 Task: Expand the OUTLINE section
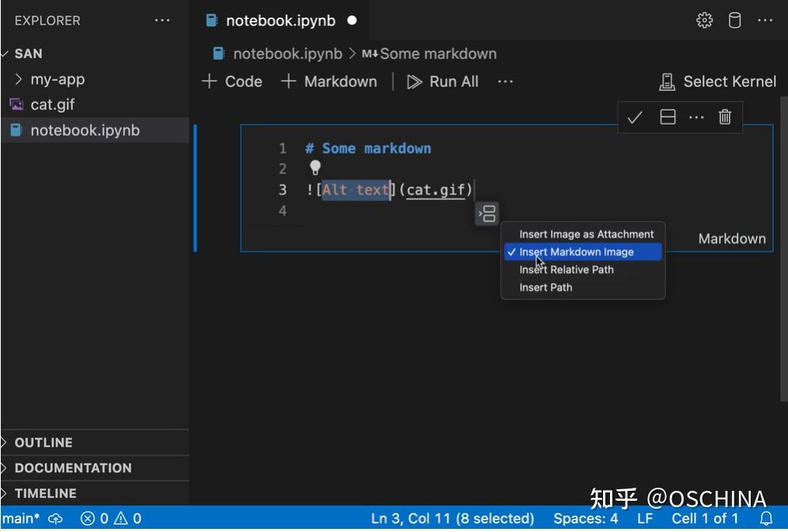[x=44, y=442]
